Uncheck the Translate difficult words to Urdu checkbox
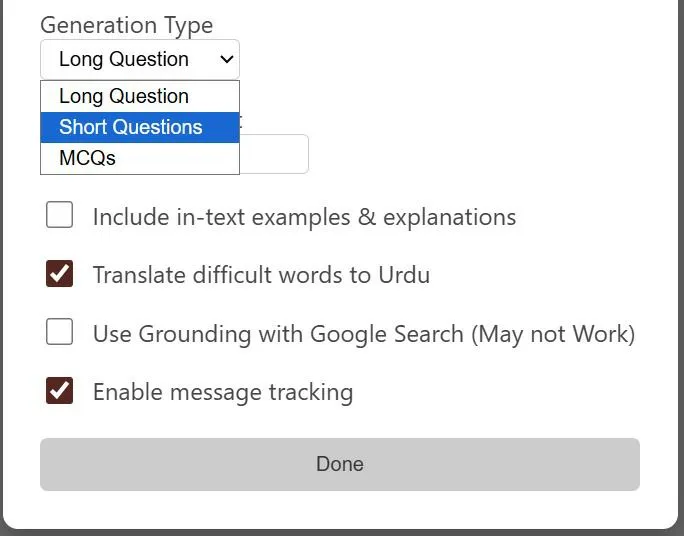Image resolution: width=684 pixels, height=536 pixels. point(60,273)
